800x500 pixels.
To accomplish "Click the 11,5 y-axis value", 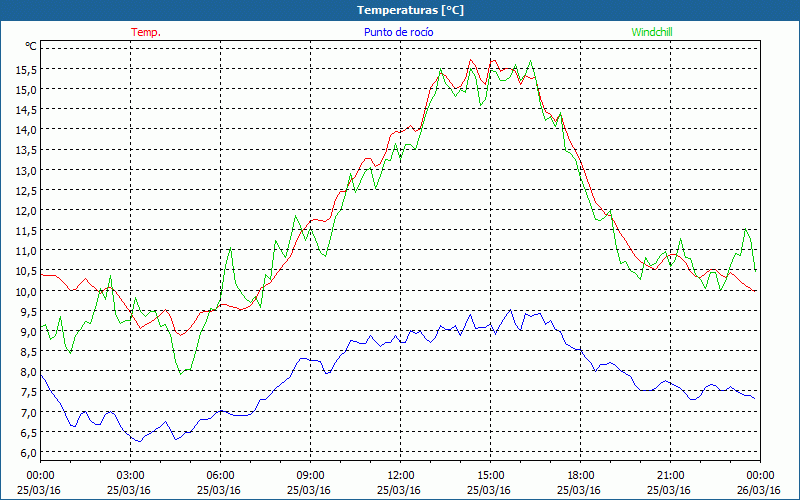I will pyautogui.click(x=26, y=231).
